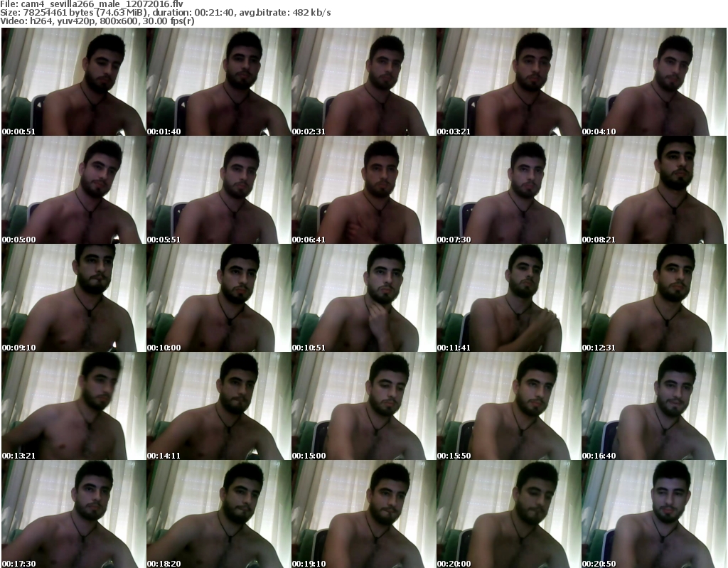
Task: Open the frame at 00:05:51
Action: pos(219,190)
